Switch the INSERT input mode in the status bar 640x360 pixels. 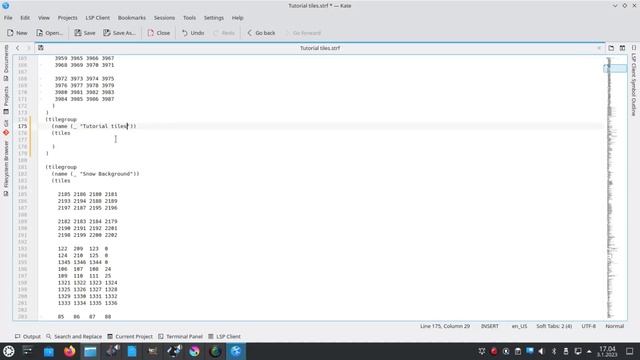tap(490, 326)
